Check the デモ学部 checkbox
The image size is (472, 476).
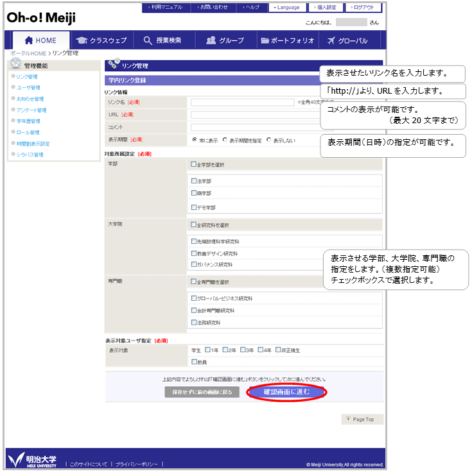(x=193, y=207)
